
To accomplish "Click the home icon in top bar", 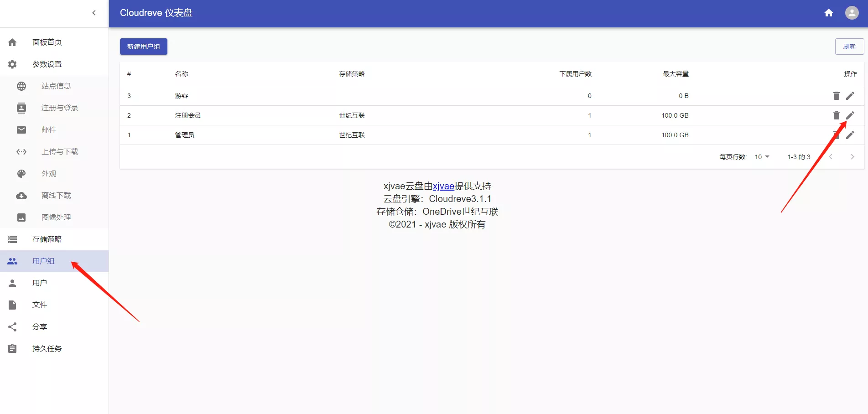I will point(828,13).
